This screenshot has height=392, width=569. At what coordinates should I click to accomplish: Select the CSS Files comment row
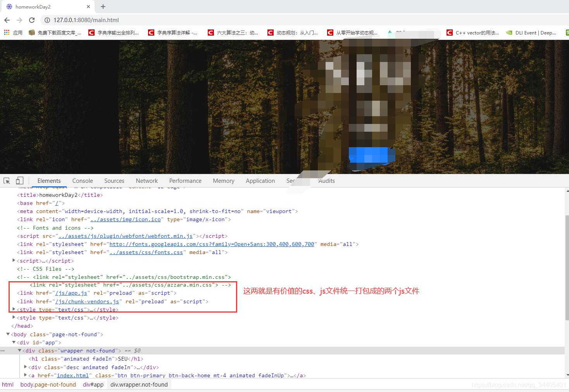pos(46,269)
